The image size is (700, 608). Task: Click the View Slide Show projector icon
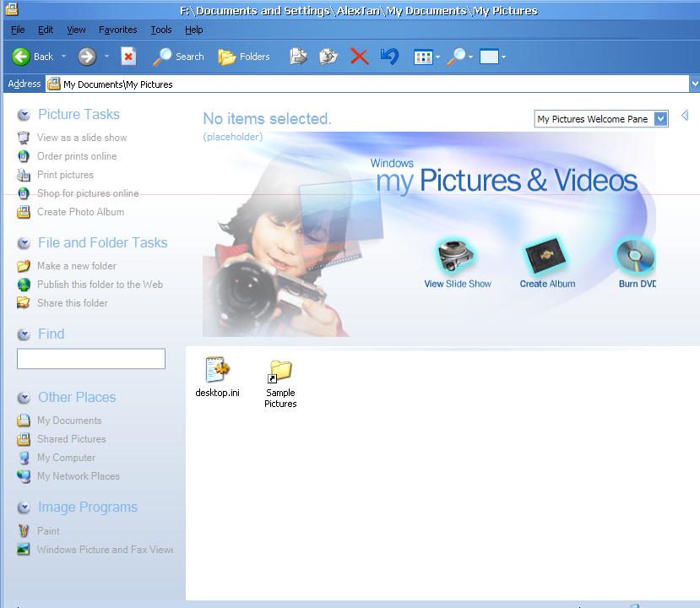tap(456, 255)
